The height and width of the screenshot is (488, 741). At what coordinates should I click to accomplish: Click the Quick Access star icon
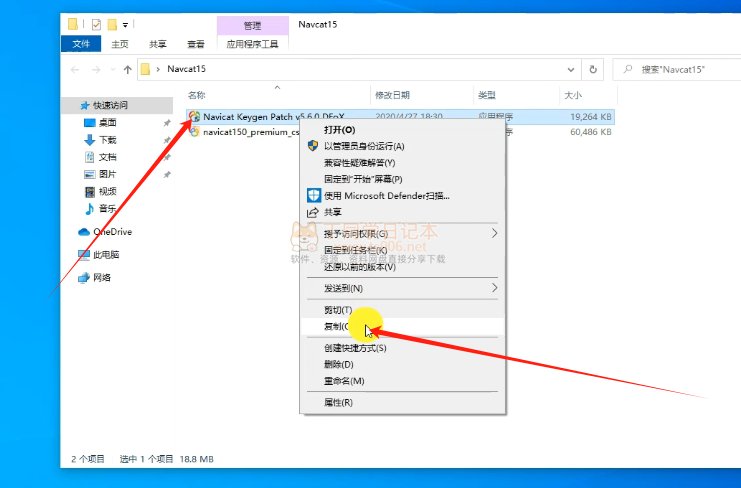tap(85, 105)
